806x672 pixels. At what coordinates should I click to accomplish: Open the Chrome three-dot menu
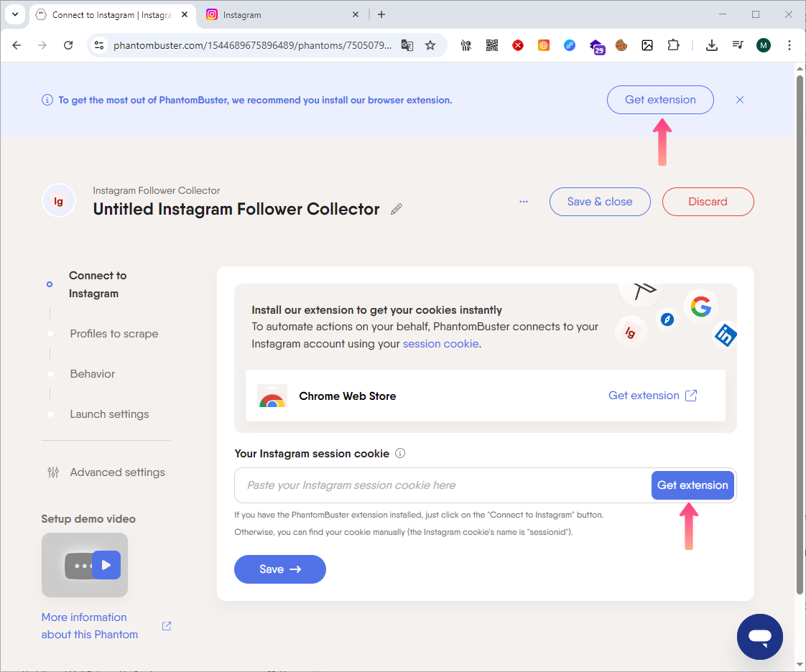(x=789, y=45)
